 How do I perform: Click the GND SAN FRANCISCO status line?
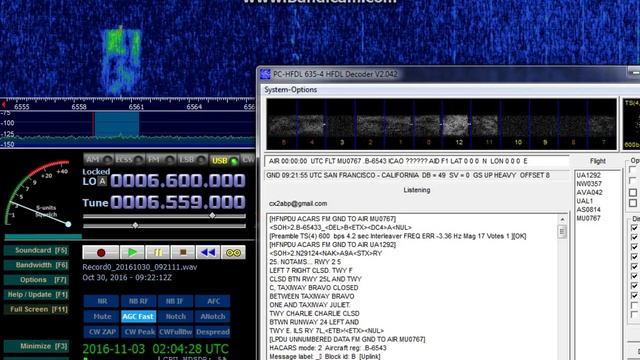[x=416, y=176]
